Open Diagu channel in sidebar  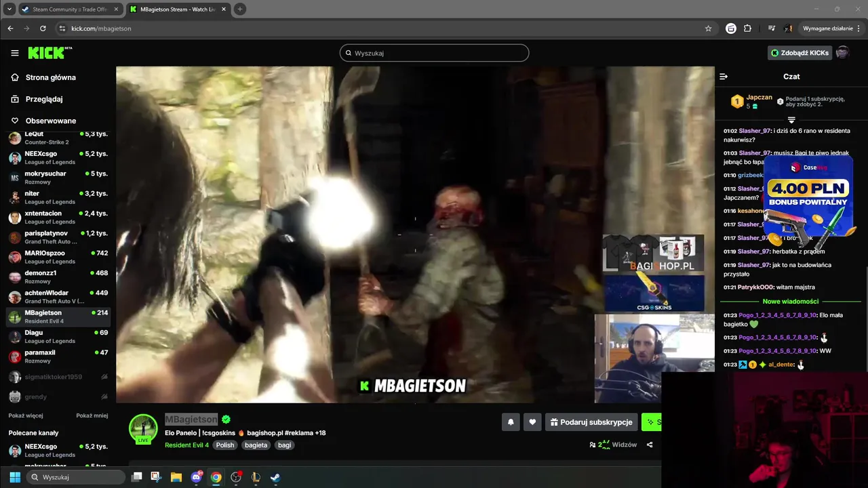pos(58,336)
